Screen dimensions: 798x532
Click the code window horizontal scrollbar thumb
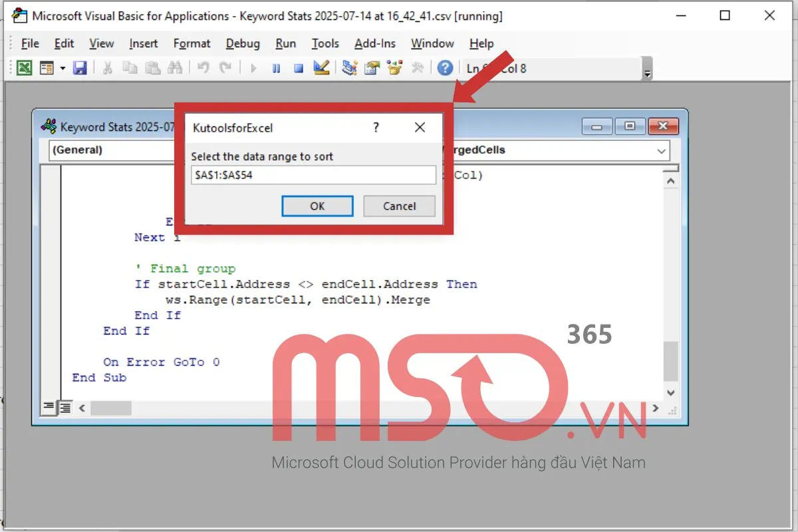pos(111,408)
